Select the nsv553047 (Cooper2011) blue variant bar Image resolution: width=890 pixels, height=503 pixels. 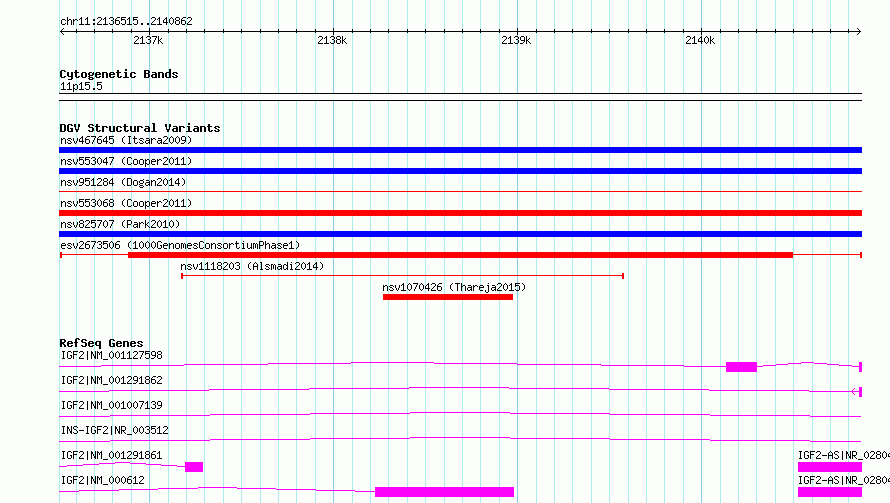coord(460,171)
